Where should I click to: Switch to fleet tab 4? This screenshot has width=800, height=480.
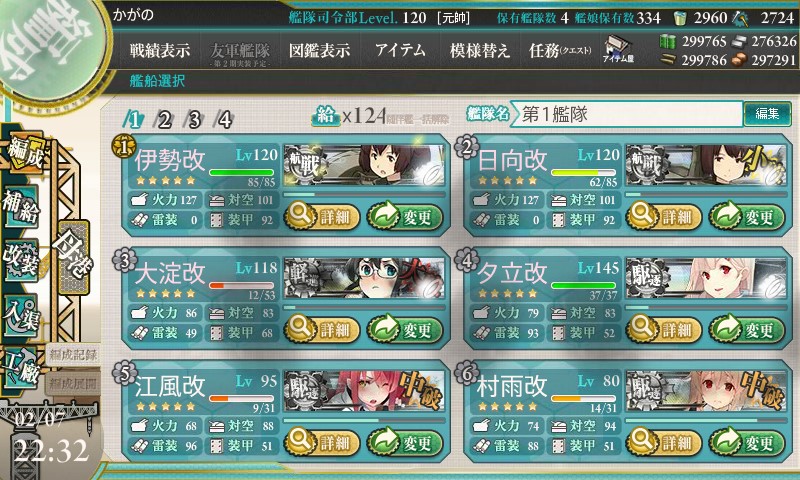(224, 120)
